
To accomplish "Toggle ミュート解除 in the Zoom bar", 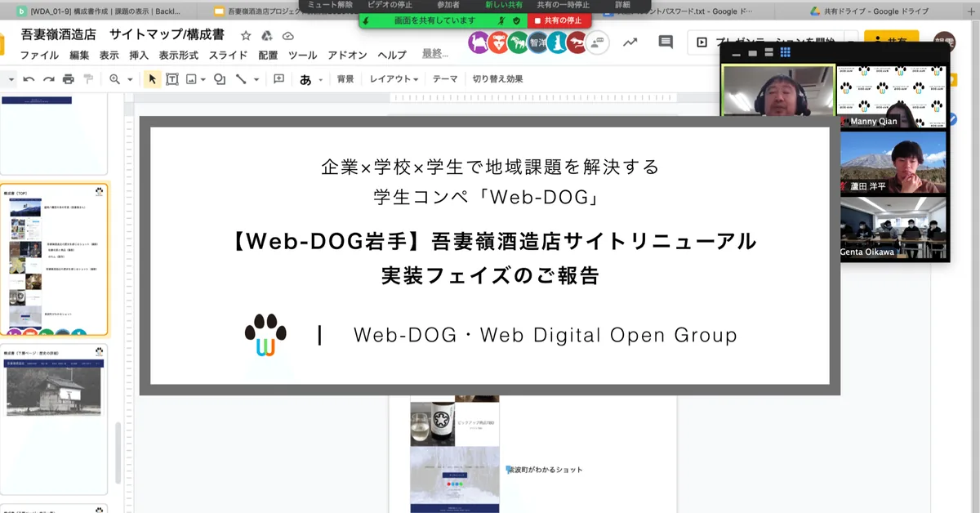I will click(x=330, y=5).
